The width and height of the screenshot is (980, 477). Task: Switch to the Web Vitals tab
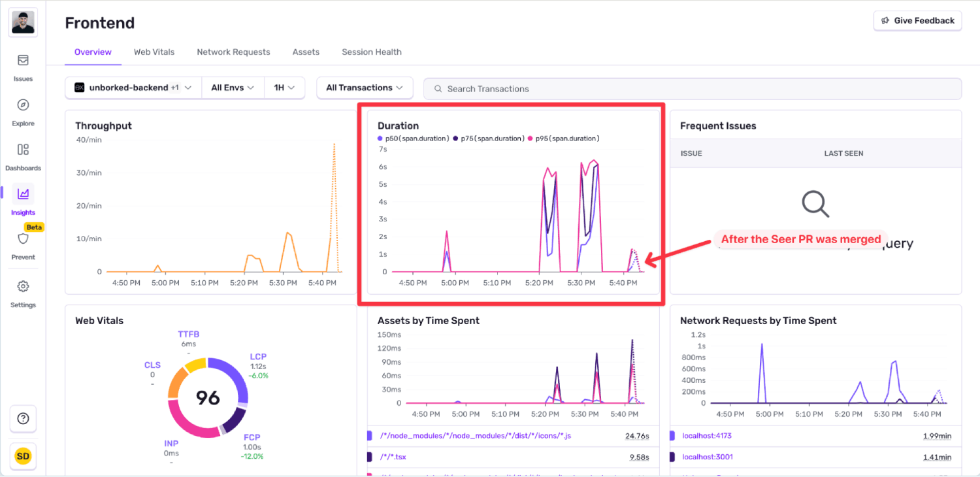pyautogui.click(x=154, y=52)
